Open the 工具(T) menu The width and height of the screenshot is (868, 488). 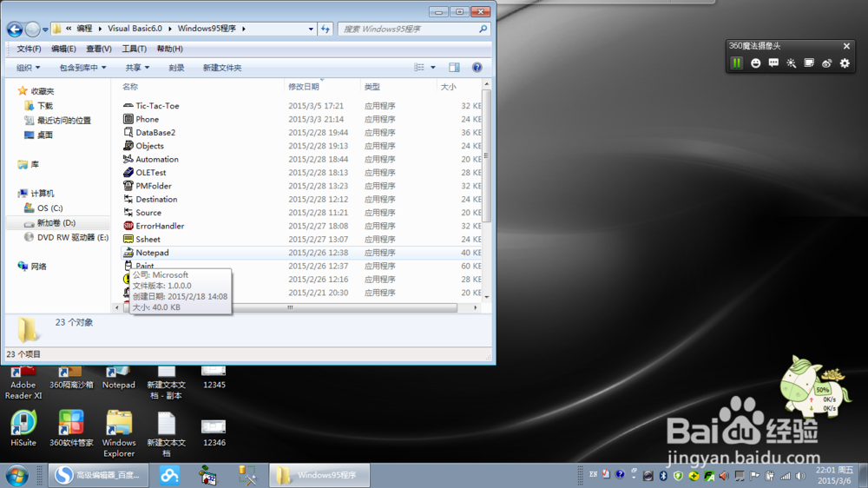coord(134,49)
